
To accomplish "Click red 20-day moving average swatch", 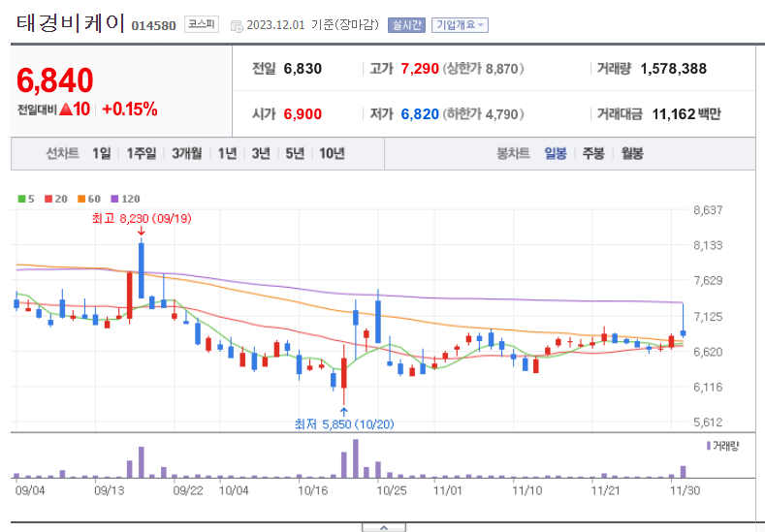I will coord(48,199).
